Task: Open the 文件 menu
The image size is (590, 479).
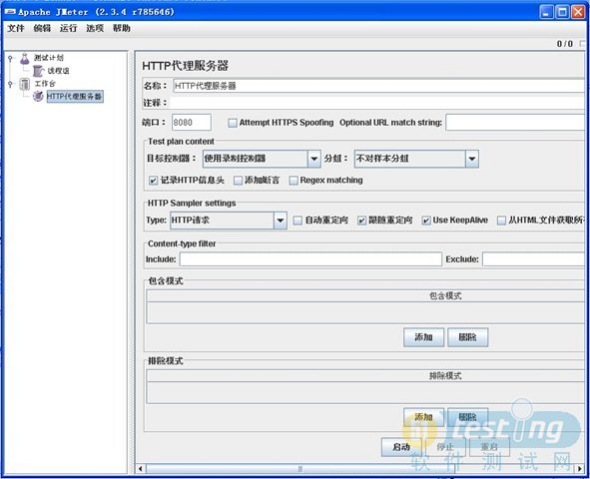Action: pyautogui.click(x=16, y=28)
